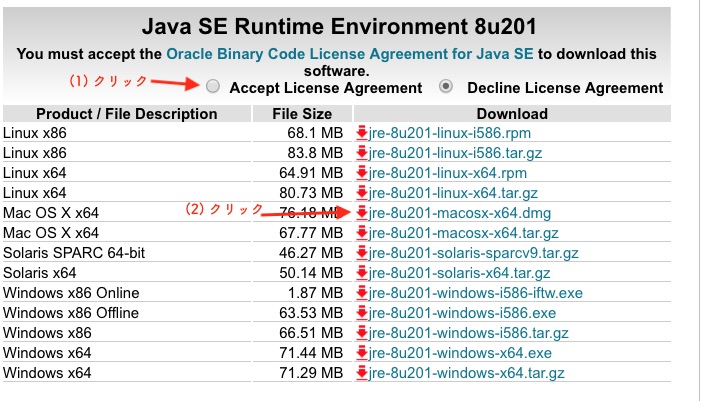Viewport: 722px width, 401px height.
Task: Download jre-8u201-solaris-sparcv9.tar.gz link
Action: (x=473, y=253)
